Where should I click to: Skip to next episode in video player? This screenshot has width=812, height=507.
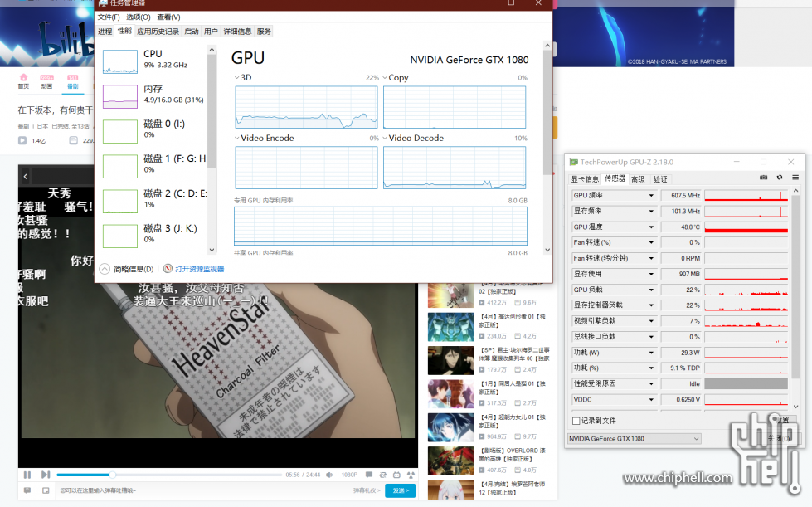46,475
